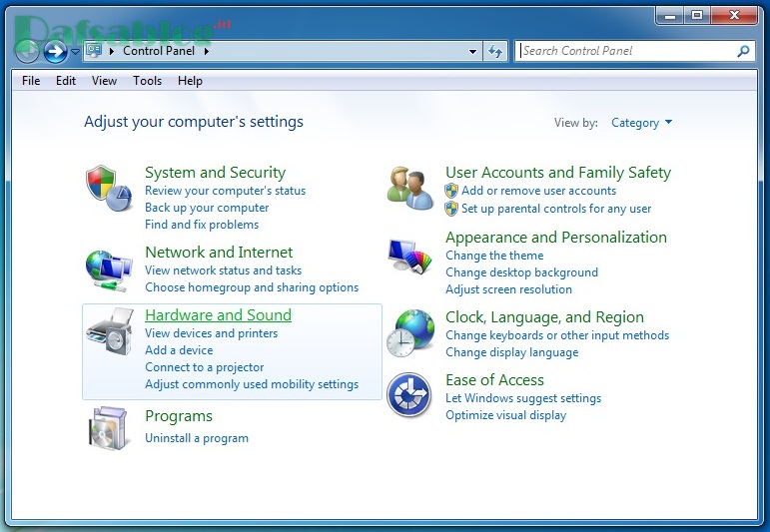Click Set up parental controls for any user

[x=556, y=209]
